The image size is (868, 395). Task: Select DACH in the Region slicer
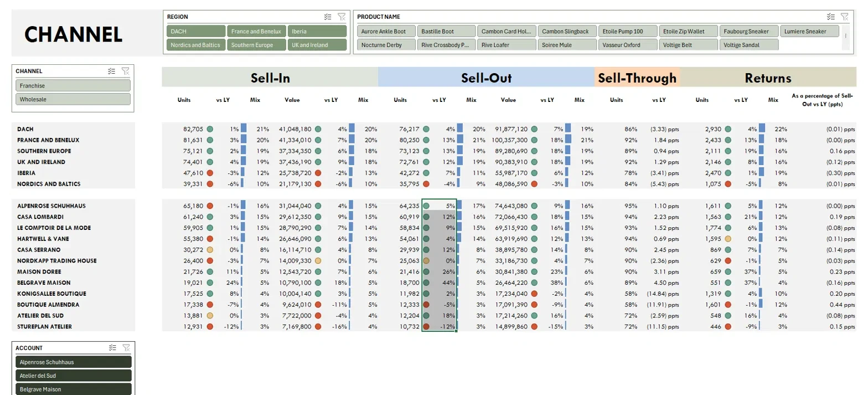point(196,31)
